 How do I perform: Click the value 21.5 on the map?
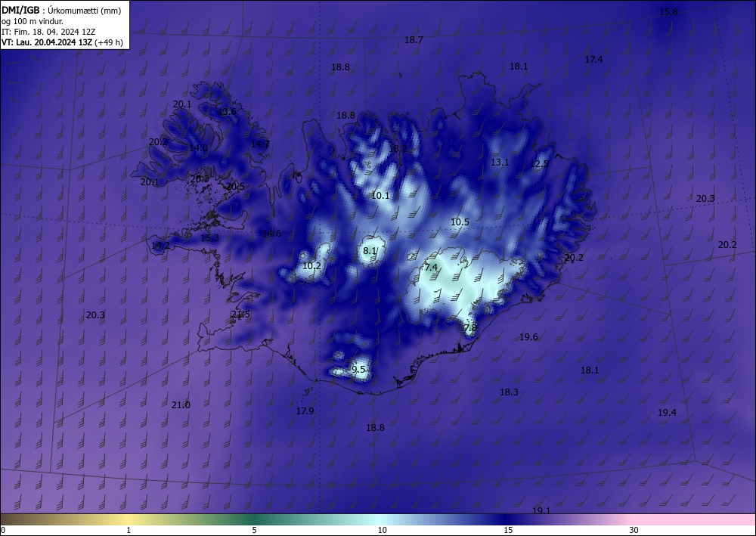pos(240,314)
